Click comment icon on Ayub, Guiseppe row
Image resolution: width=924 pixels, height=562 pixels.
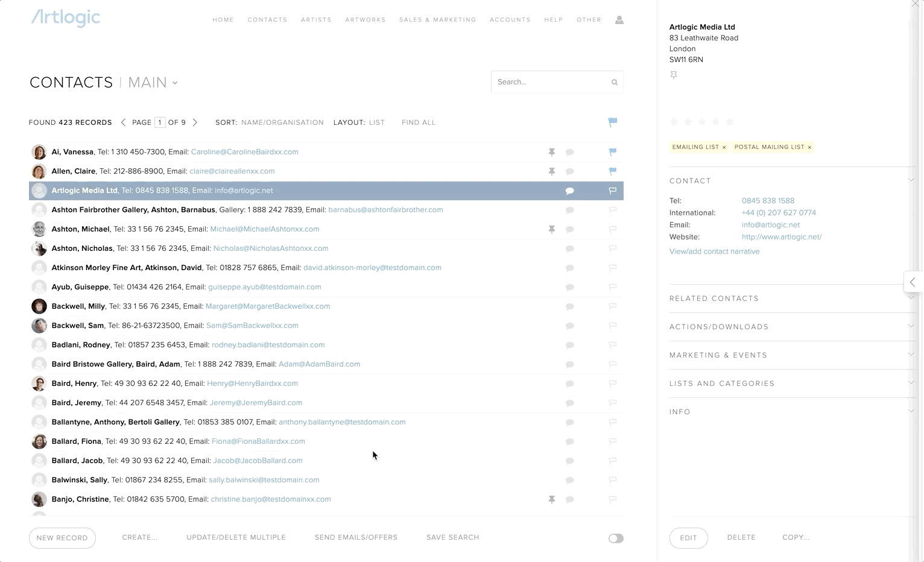pyautogui.click(x=569, y=288)
